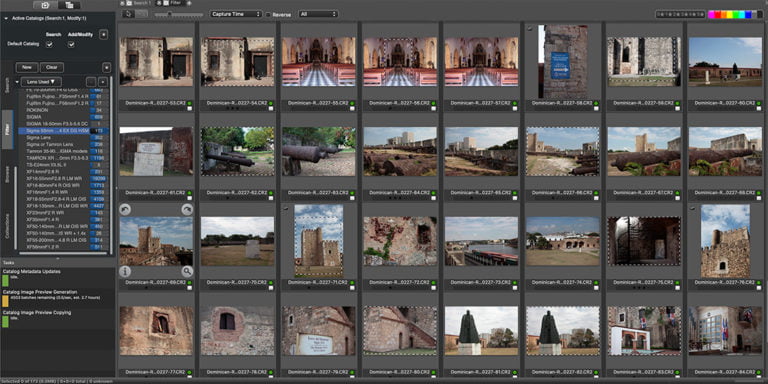This screenshot has width=768, height=384.
Task: Select the pointer cursor tool in toolbar
Action: point(128,14)
